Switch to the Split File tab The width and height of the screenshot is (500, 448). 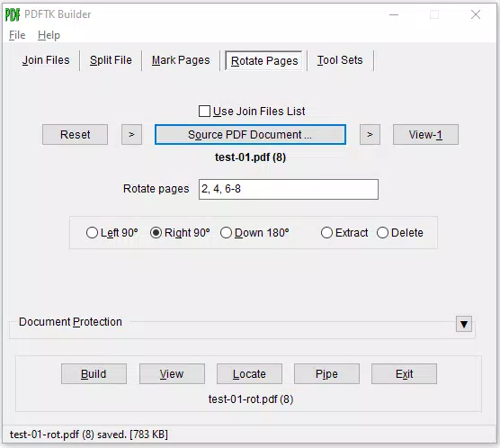[x=111, y=60]
